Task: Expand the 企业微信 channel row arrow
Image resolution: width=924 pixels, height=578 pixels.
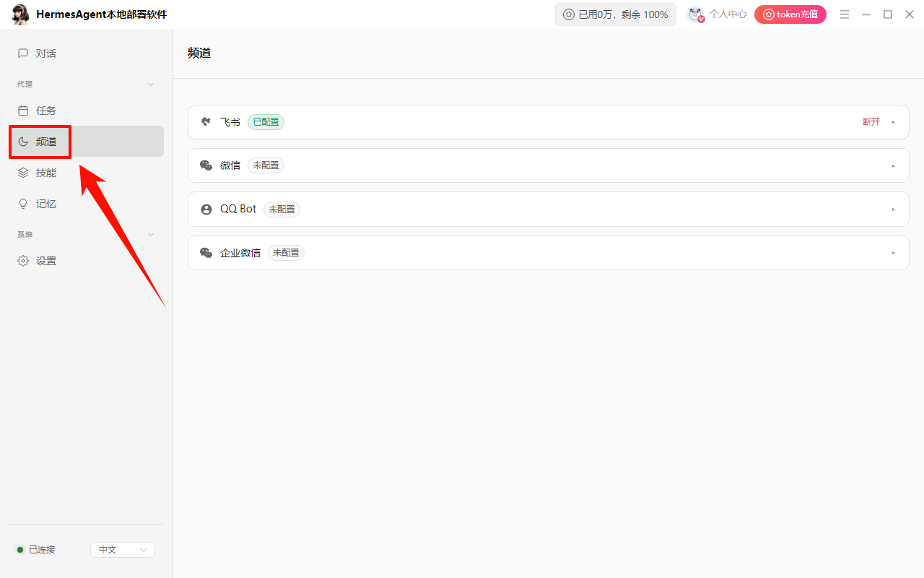Action: pos(894,253)
